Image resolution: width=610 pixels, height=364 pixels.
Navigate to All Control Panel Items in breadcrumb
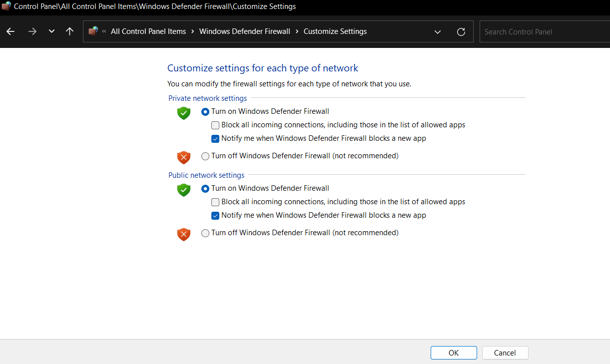(148, 31)
